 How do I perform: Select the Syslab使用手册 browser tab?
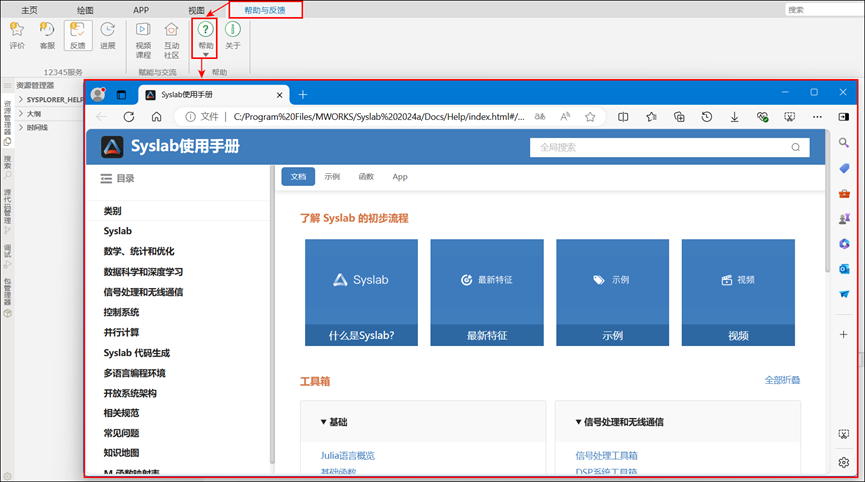213,95
